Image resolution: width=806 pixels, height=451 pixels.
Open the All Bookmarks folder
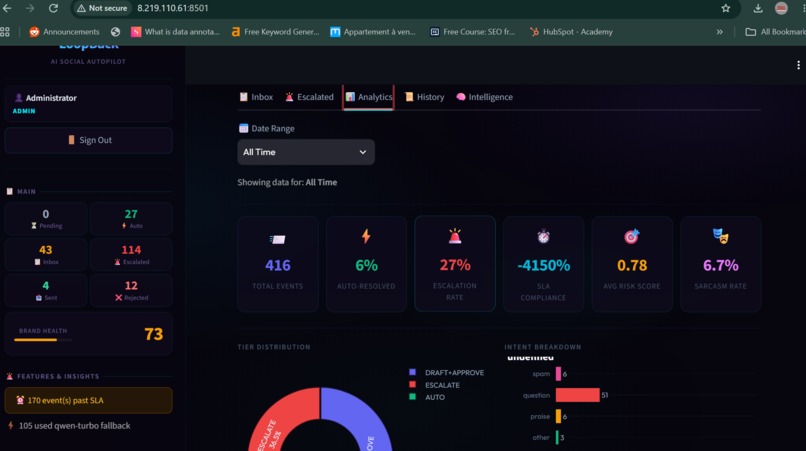[x=776, y=32]
